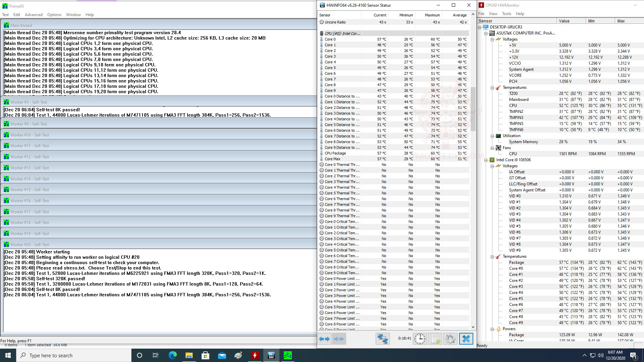Open HWiNFO sensor settings gear

click(x=450, y=339)
